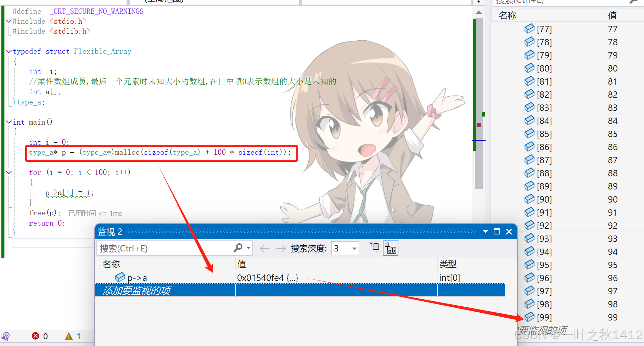This screenshot has width=644, height=346.
Task: Click the variable icon beside [83]
Action: pos(530,107)
